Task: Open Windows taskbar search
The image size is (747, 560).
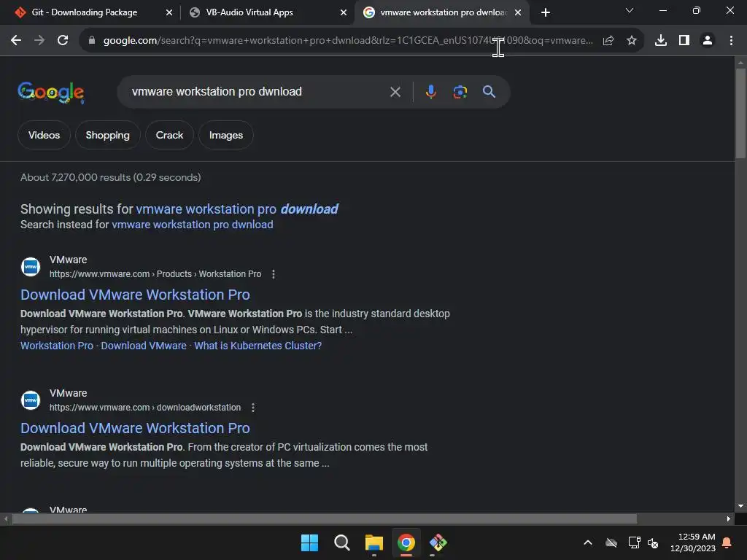Action: pos(341,542)
